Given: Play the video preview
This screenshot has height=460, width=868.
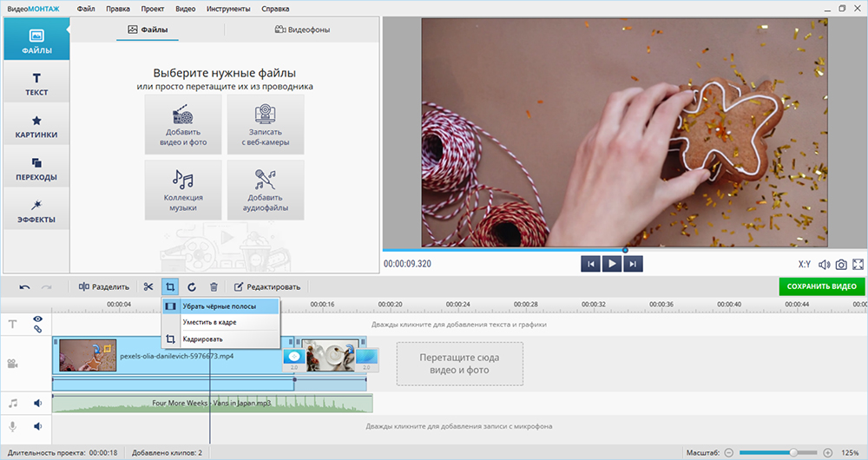Looking at the screenshot, I should (x=612, y=264).
